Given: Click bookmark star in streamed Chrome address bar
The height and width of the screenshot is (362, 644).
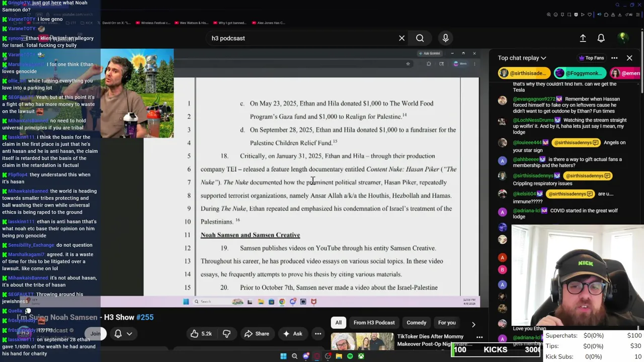Looking at the screenshot, I should [x=408, y=64].
